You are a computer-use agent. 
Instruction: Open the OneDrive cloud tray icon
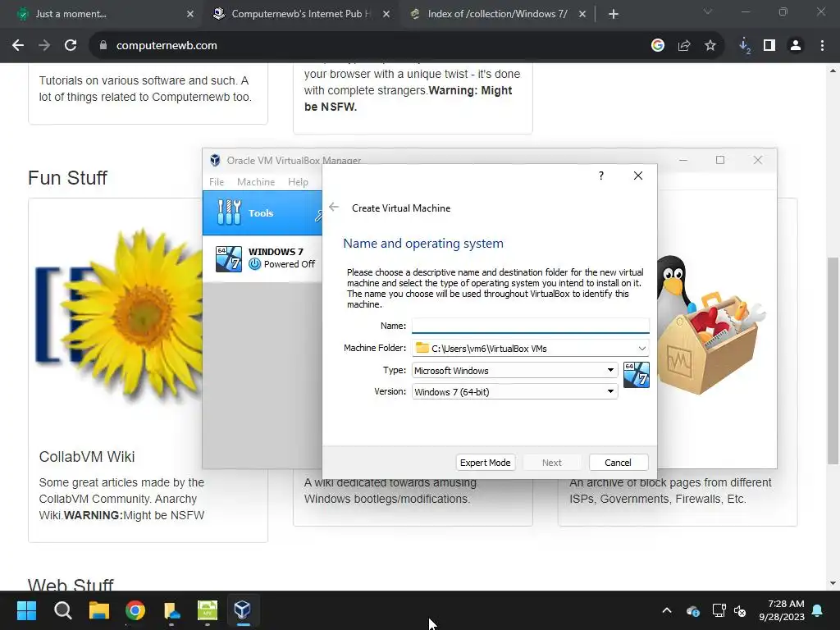click(x=693, y=610)
